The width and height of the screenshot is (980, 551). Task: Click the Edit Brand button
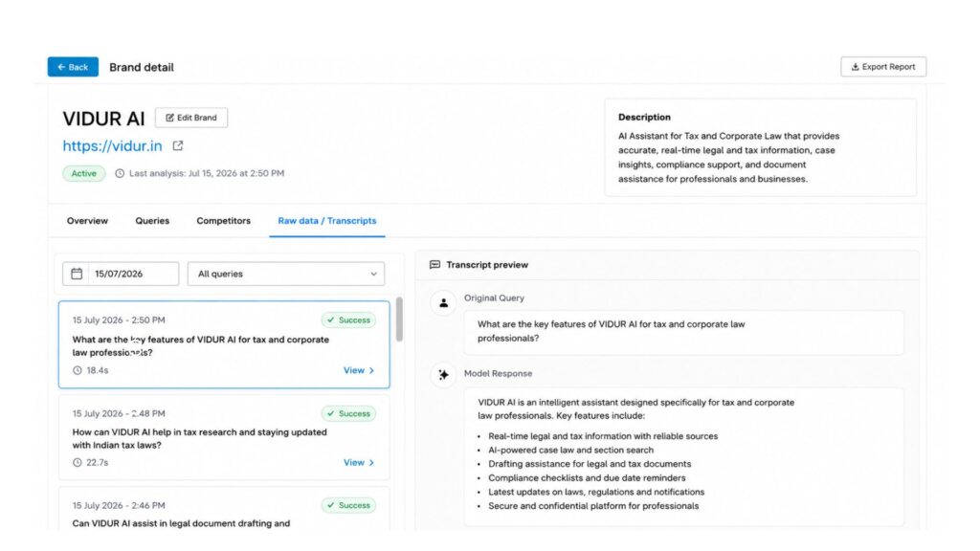point(191,118)
